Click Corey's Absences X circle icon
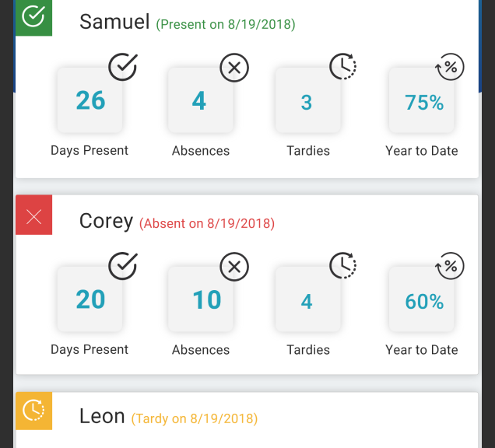The image size is (495, 448). point(234,267)
